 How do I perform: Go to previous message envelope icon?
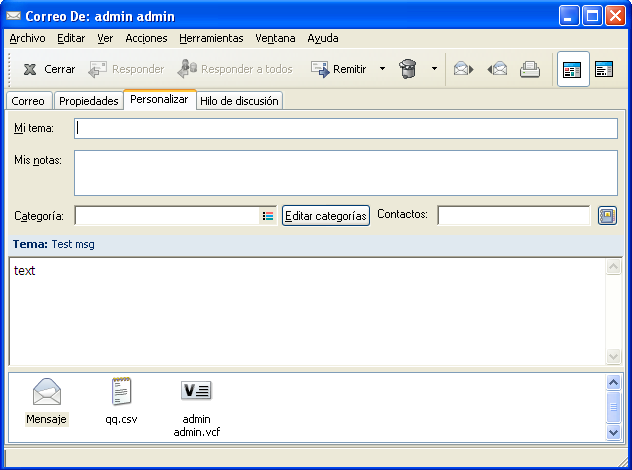click(497, 69)
